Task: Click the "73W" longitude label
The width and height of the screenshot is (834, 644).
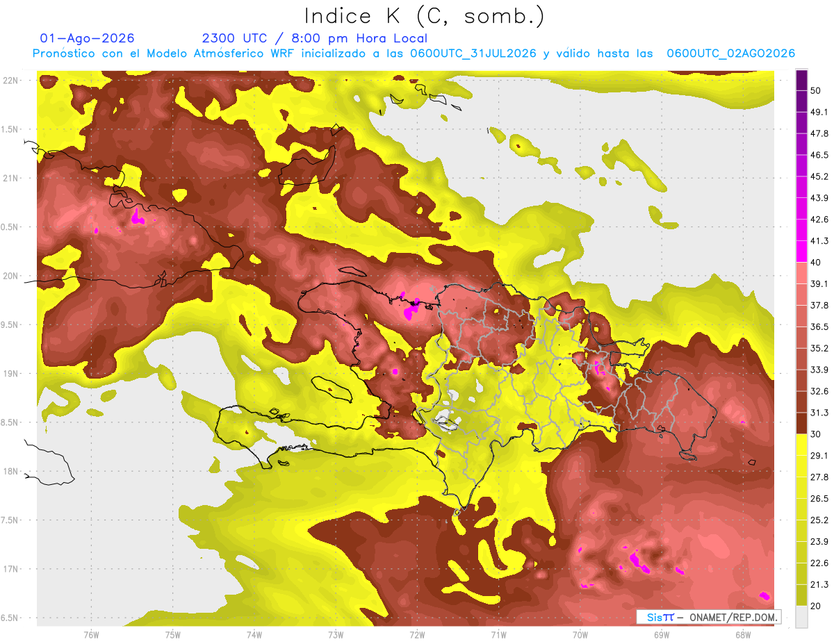Action: pyautogui.click(x=336, y=634)
